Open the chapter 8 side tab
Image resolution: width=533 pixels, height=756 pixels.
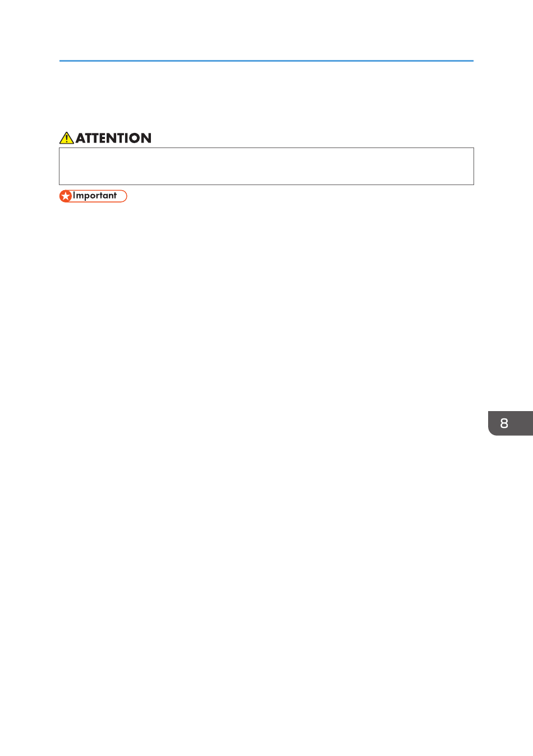click(x=510, y=423)
